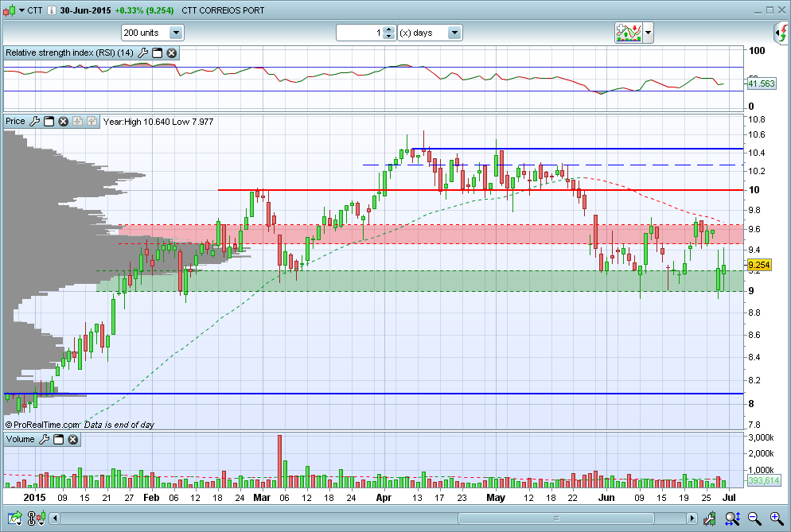
Task: Increase the period multiplier with up stepper
Action: point(388,29)
